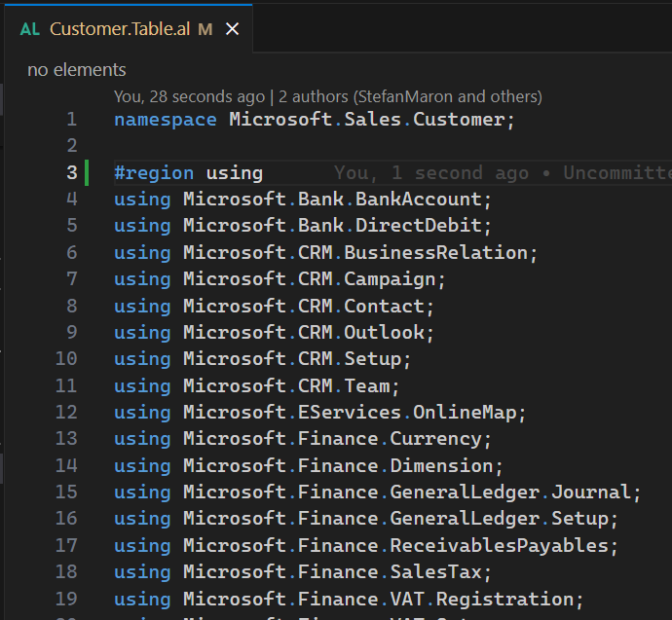The image size is (672, 620).
Task: Click the 'using' keyword on line 4
Action: coord(142,200)
